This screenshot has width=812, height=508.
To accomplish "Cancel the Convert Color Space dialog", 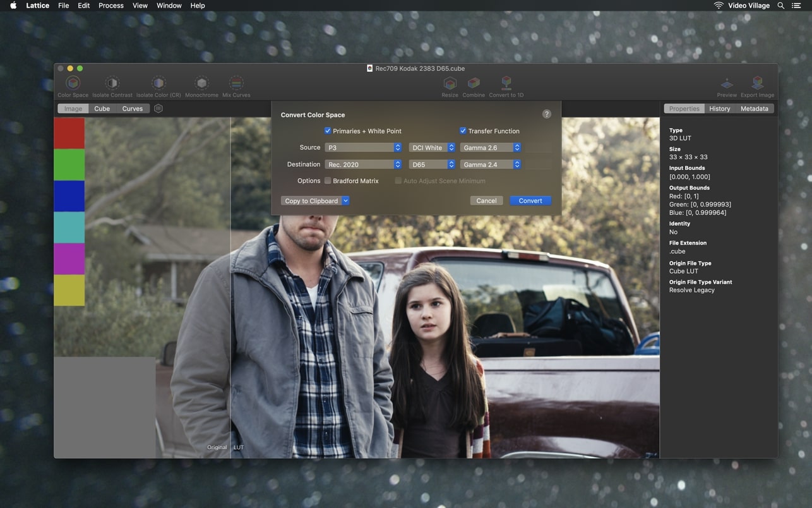I will coord(486,201).
